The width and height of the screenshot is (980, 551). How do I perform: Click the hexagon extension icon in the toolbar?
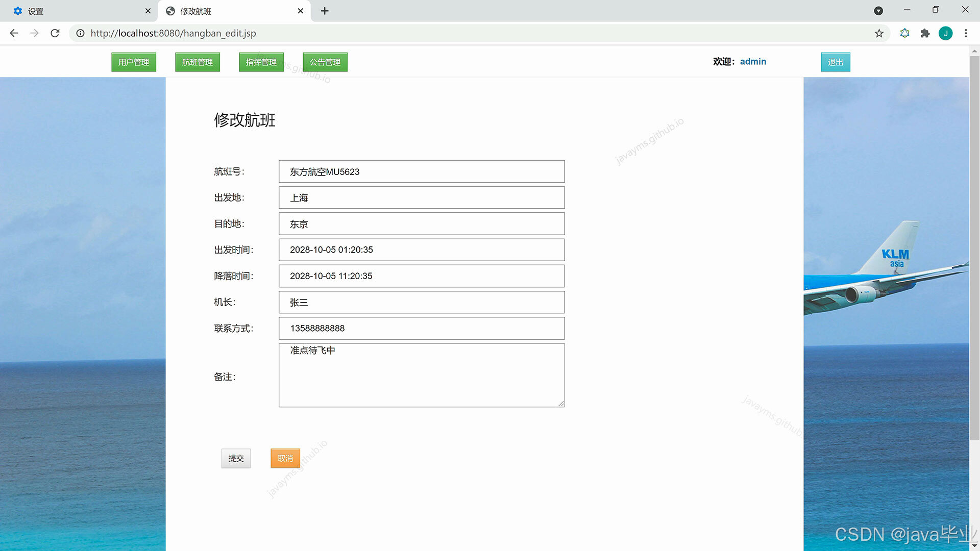[904, 33]
